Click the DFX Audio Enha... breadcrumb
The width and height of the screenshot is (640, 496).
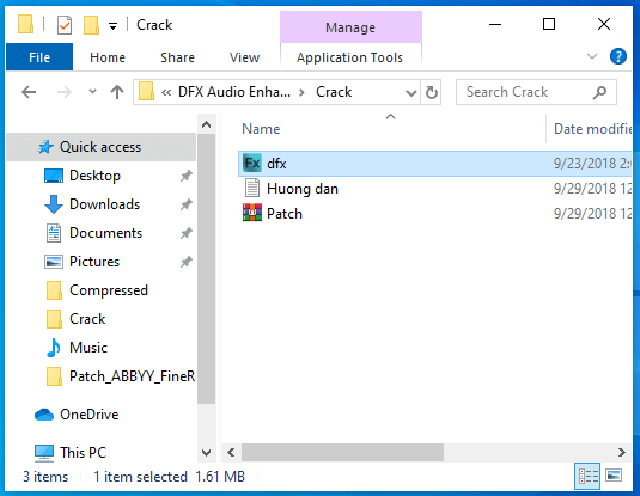(x=234, y=92)
